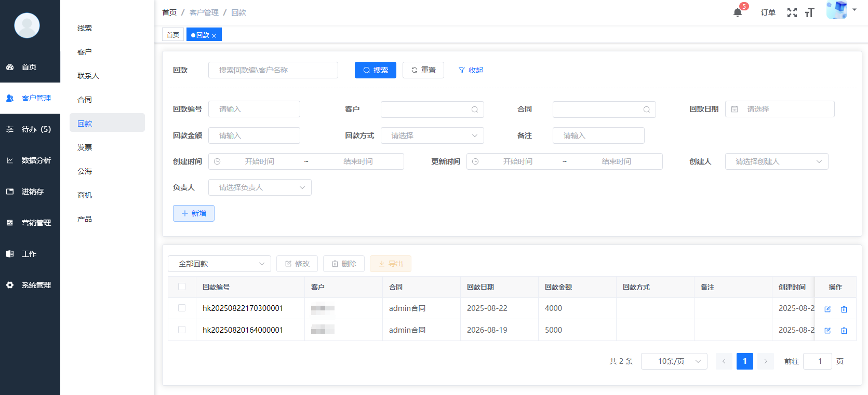This screenshot has height=395, width=868.
Task: Click the sidebar profile avatar
Action: pyautogui.click(x=27, y=25)
